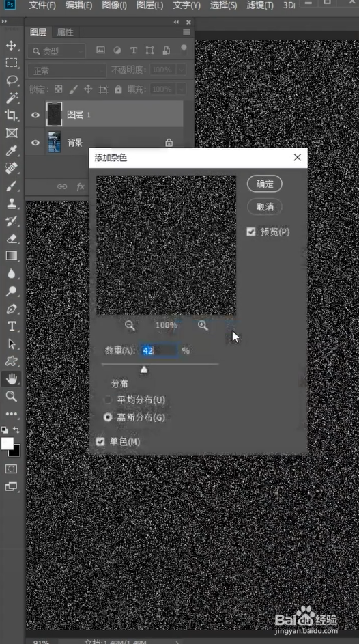The image size is (359, 644).
Task: Open the 图像(I) menu
Action: coord(114,5)
